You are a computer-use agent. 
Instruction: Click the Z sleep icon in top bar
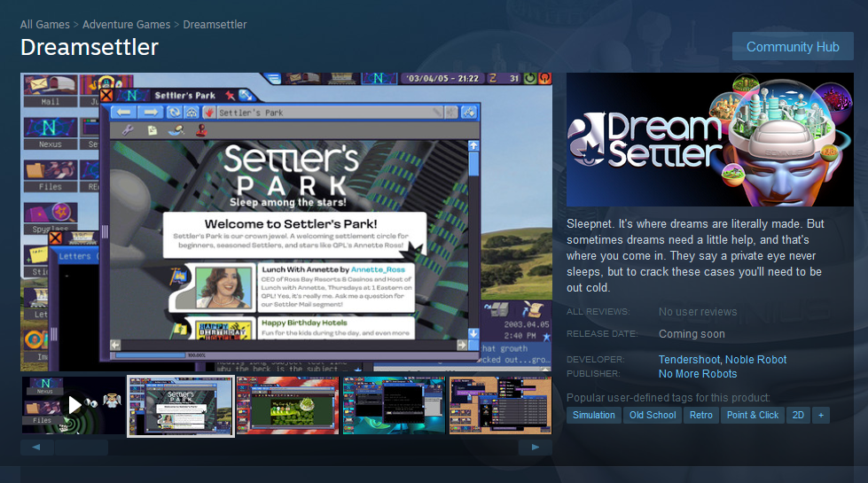coord(492,78)
